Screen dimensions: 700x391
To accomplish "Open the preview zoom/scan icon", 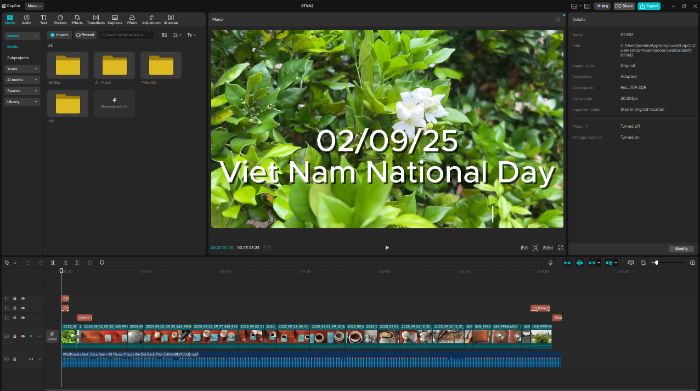I will click(x=535, y=248).
